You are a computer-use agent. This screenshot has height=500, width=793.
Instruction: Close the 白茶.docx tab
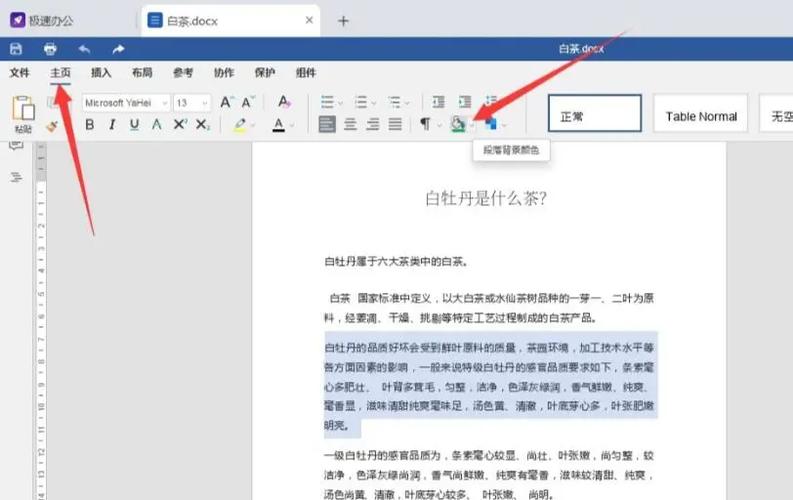[x=309, y=20]
